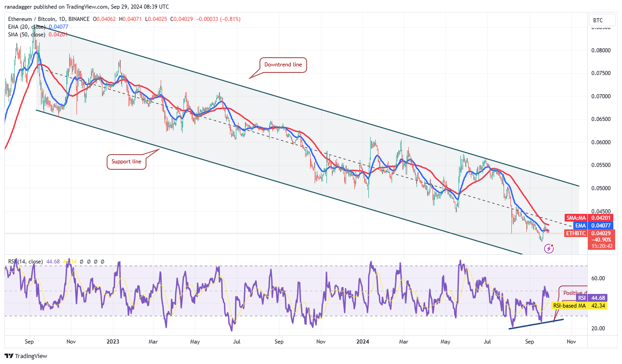Click the 0.08000 price axis value
The height and width of the screenshot is (364, 622).
pyautogui.click(x=602, y=51)
